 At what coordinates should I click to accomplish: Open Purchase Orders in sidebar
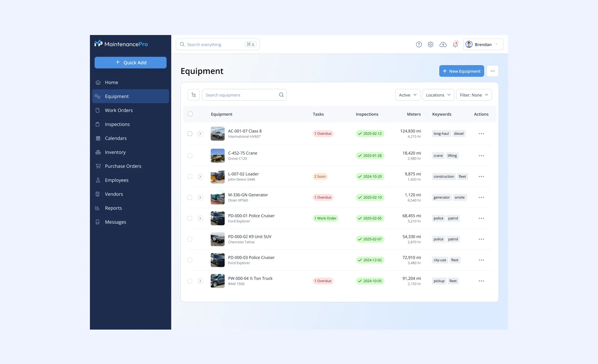pos(130,166)
